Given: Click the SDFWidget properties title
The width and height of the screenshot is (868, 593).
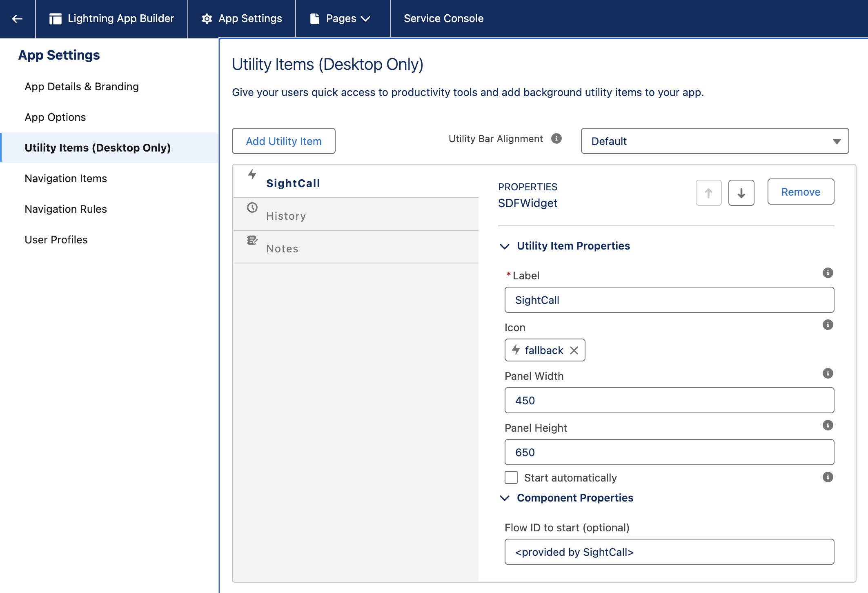Looking at the screenshot, I should click(x=527, y=203).
